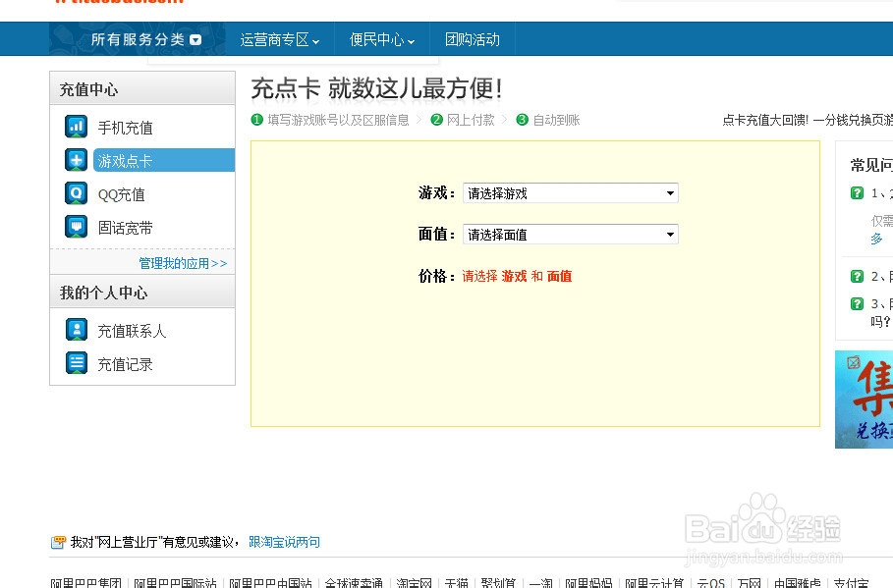Screen dimensions: 893x588
Task: Click the 充值联系人 contact icon
Action: [77, 330]
